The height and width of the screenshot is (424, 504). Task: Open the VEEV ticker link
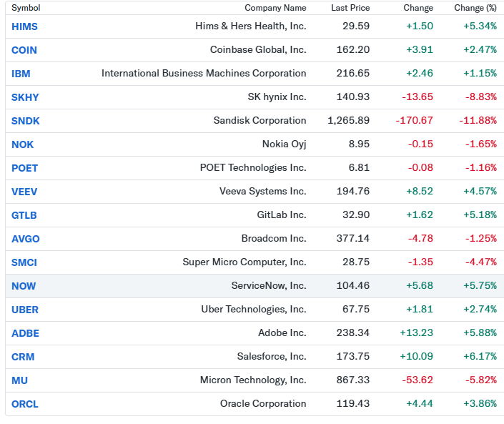pyautogui.click(x=24, y=192)
